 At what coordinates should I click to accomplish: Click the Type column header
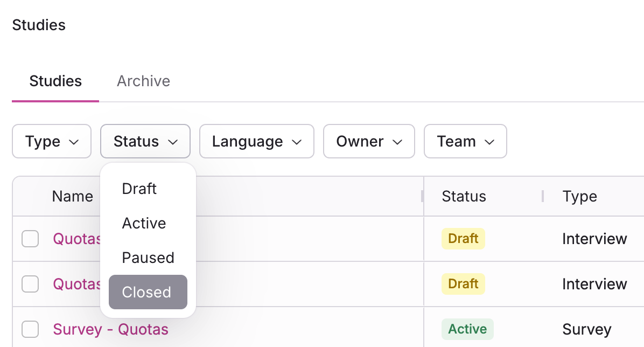[x=579, y=196]
